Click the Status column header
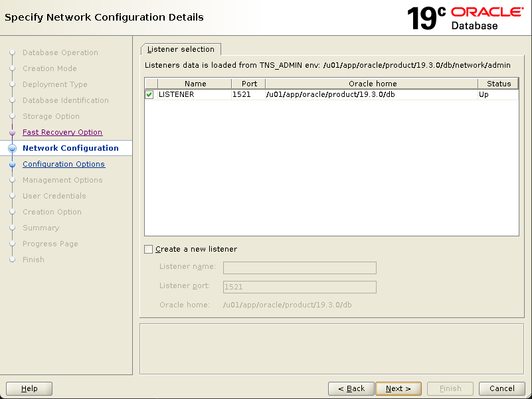Screen dimensions: 532x399 click(x=498, y=84)
